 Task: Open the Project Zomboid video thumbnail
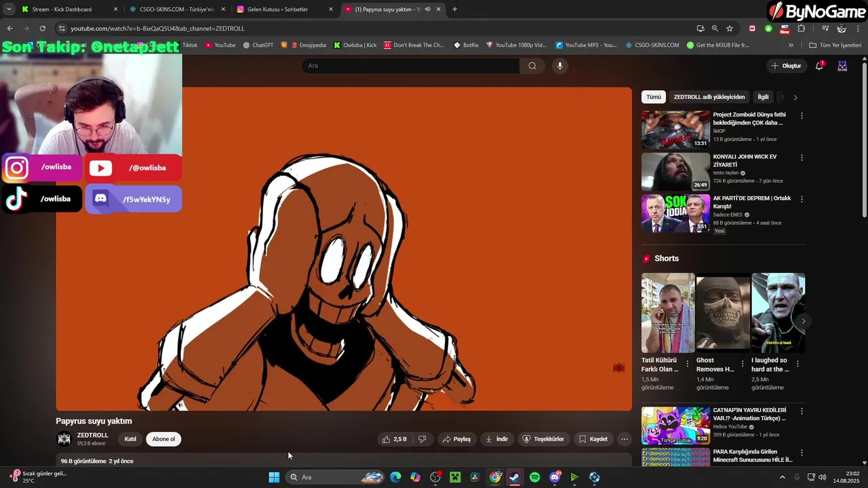tap(675, 129)
